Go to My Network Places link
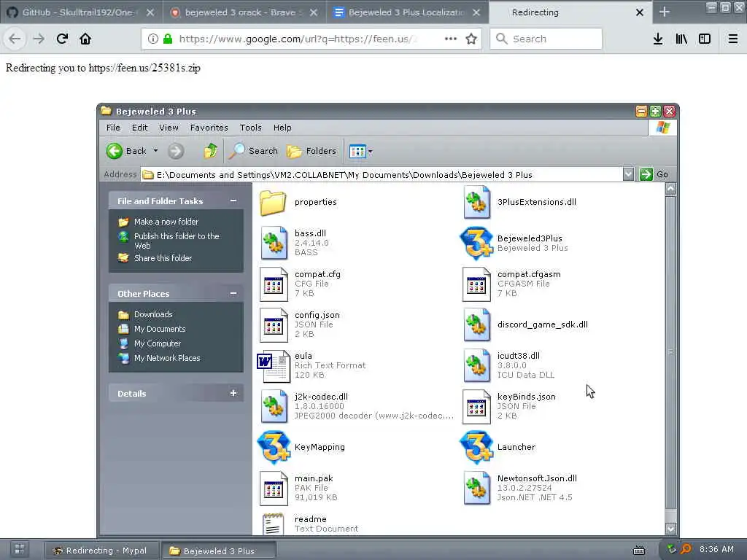Viewport: 747px width, 560px height. 167,358
